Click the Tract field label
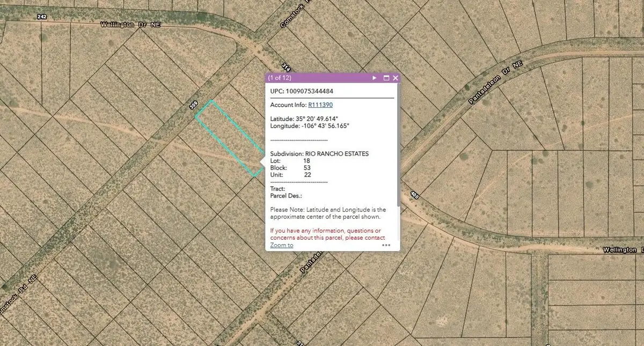Image resolution: width=644 pixels, height=346 pixels. [x=277, y=188]
